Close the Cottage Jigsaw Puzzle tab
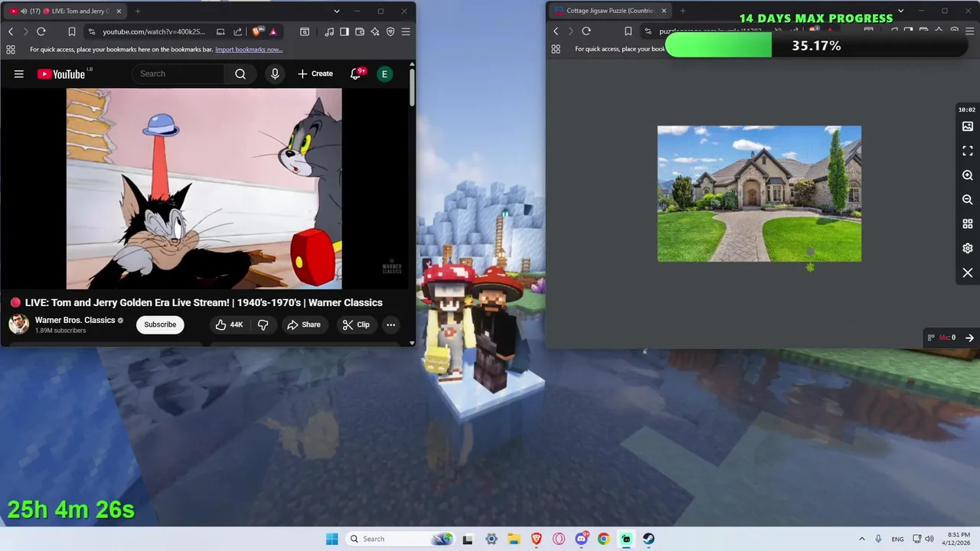Image resolution: width=980 pixels, height=551 pixels. pos(664,11)
